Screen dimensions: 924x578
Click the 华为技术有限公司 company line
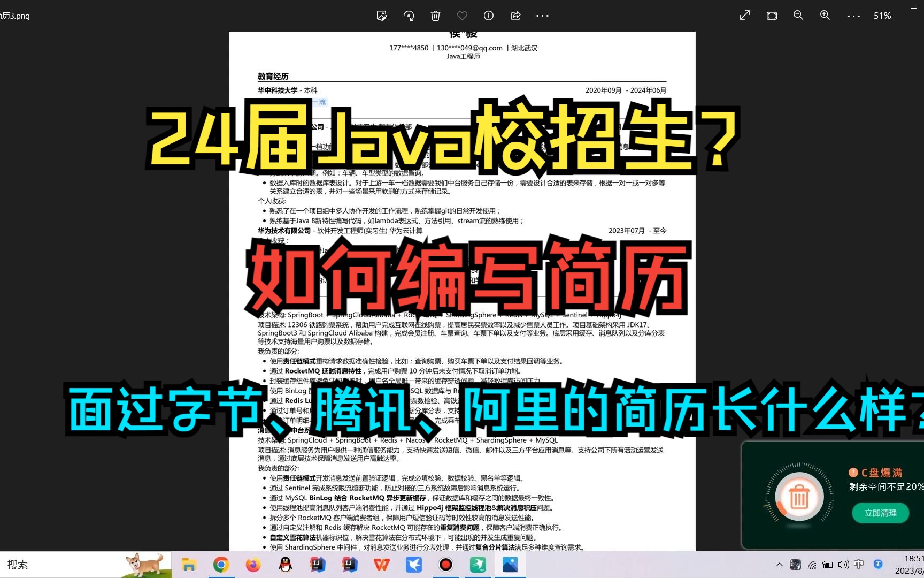click(x=340, y=231)
